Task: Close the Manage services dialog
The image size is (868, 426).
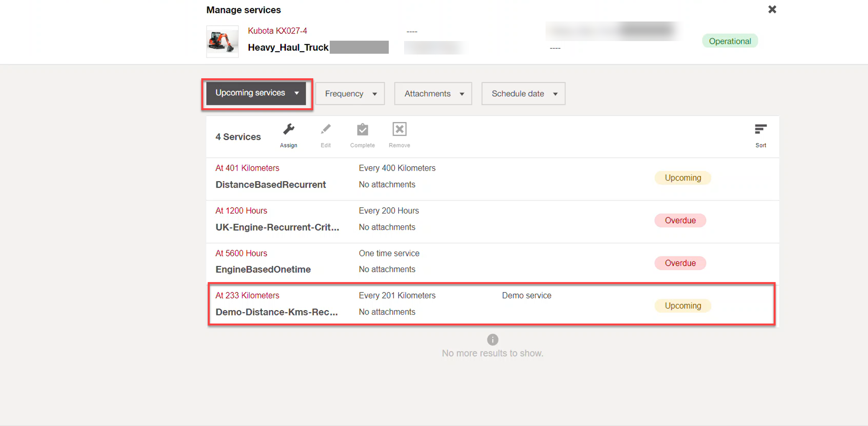Action: pyautogui.click(x=772, y=10)
